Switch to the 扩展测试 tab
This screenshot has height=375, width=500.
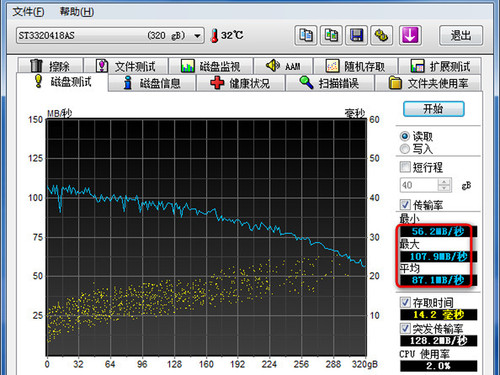(x=440, y=66)
